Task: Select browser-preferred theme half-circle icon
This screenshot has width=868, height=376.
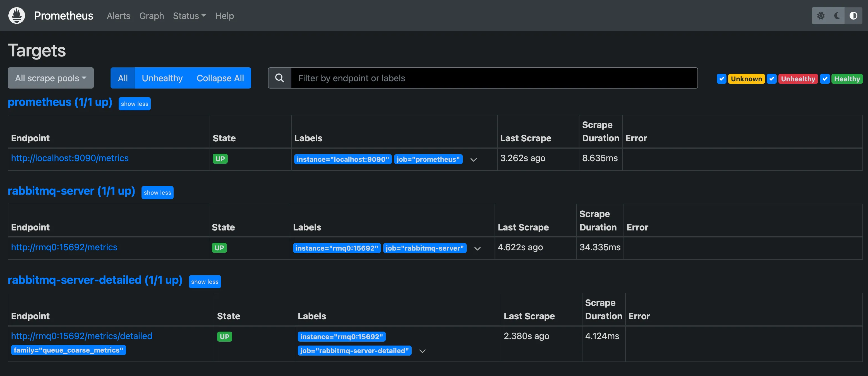Action: click(x=853, y=16)
